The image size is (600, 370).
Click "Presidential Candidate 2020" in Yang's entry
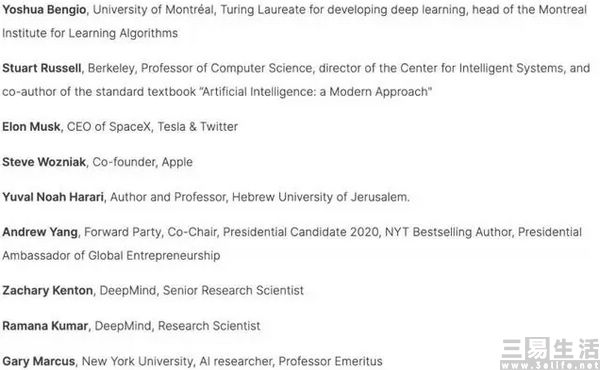300,232
